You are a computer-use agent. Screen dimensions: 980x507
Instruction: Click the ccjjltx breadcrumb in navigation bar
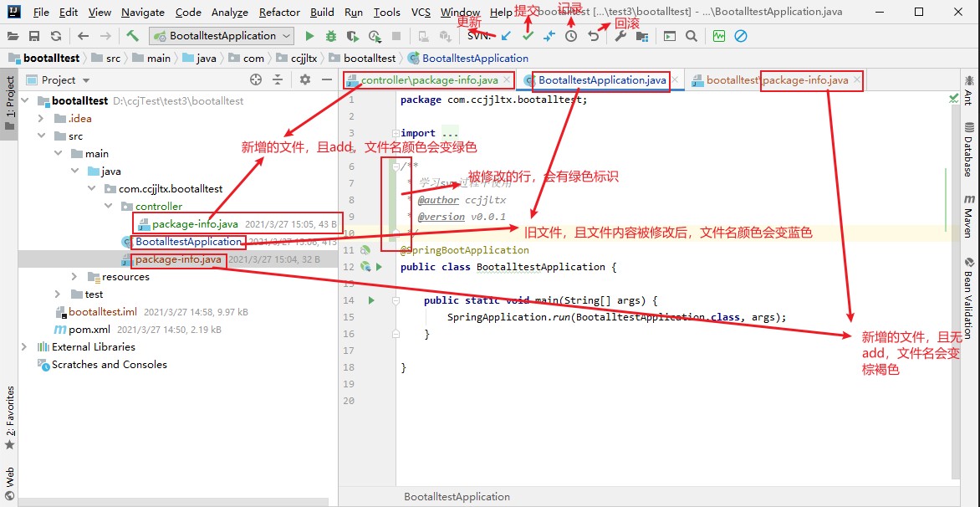click(304, 59)
